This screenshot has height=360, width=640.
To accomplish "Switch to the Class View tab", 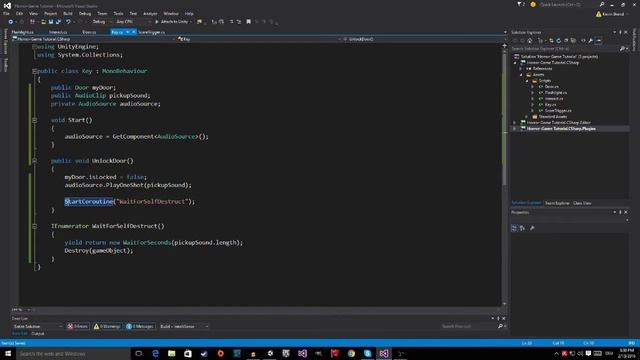I will tap(582, 203).
